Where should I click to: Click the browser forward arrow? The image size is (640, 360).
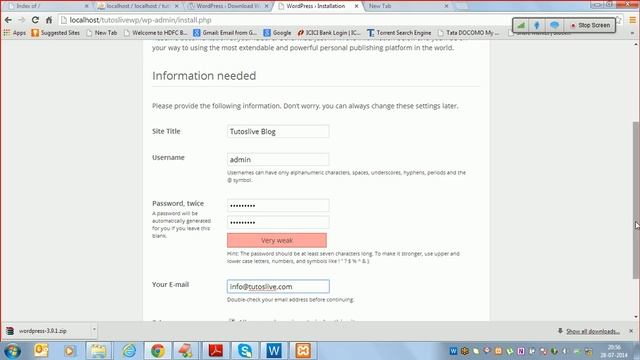[22, 20]
